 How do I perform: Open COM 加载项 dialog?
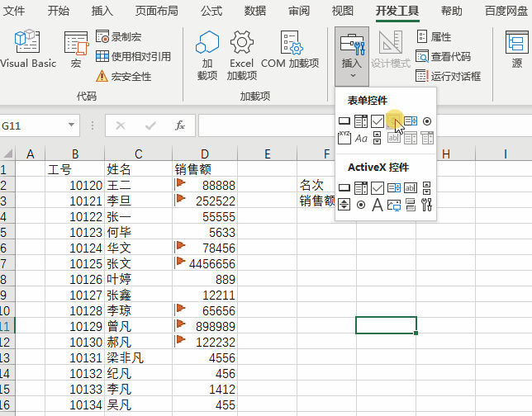pyautogui.click(x=290, y=50)
